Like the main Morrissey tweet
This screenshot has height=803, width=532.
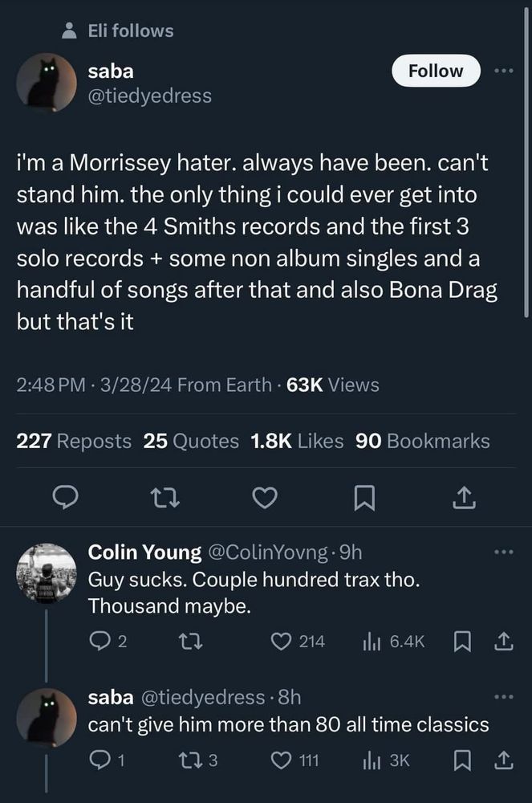tap(264, 500)
